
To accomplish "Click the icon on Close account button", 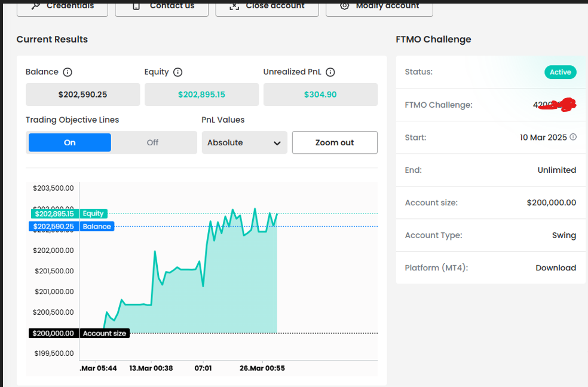I will [x=234, y=5].
